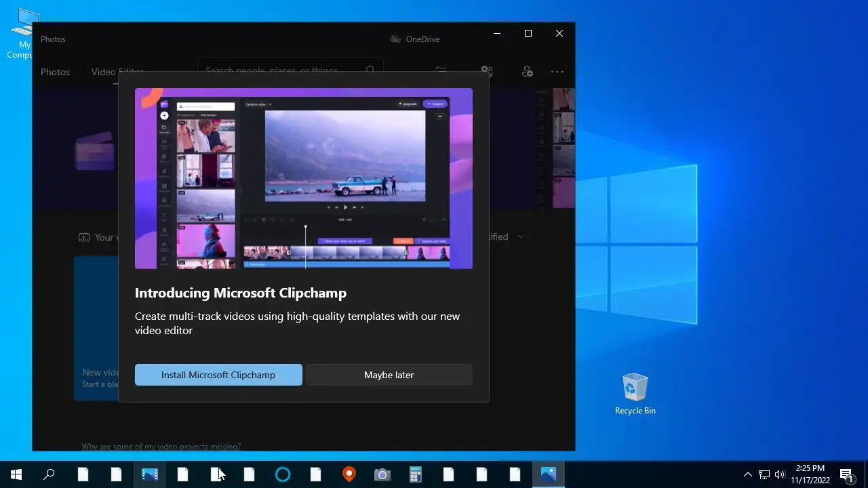Switch to the Photos tab in Photos
This screenshot has height=488, width=868.
pyautogui.click(x=55, y=72)
